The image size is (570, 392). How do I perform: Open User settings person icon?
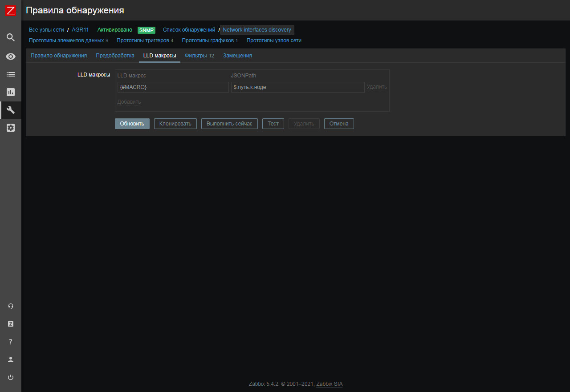tap(11, 360)
